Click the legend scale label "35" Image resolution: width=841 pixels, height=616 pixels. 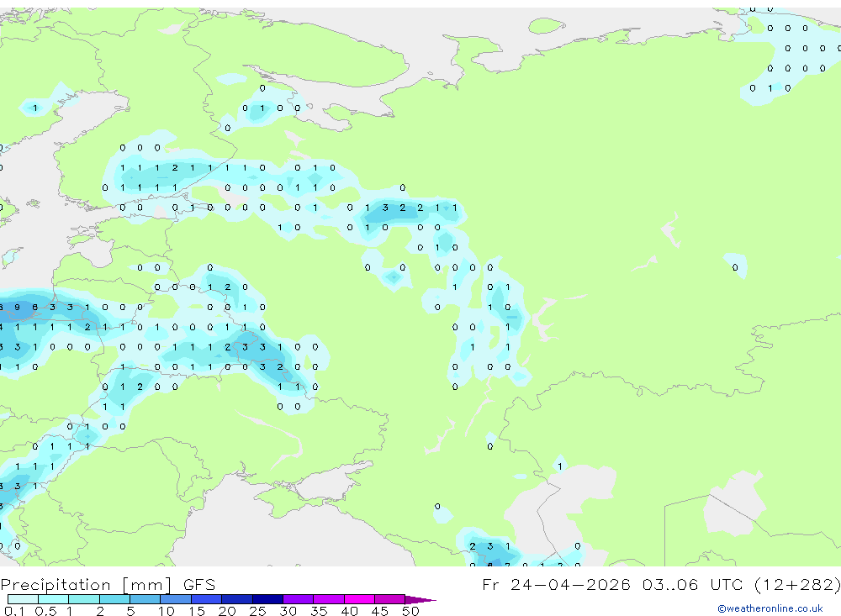[x=319, y=611]
